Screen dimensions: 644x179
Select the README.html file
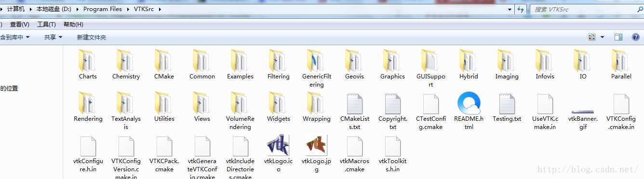(469, 111)
